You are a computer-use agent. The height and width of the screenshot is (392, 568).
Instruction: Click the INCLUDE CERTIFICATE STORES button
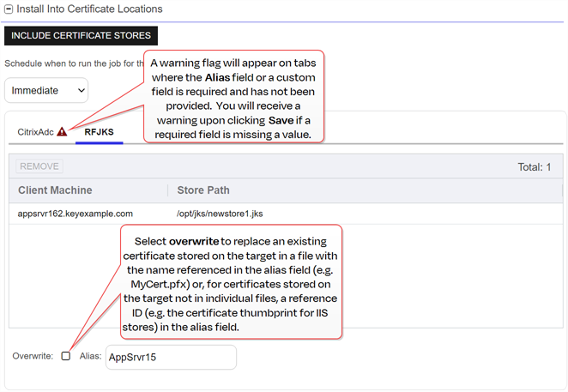pyautogui.click(x=81, y=35)
